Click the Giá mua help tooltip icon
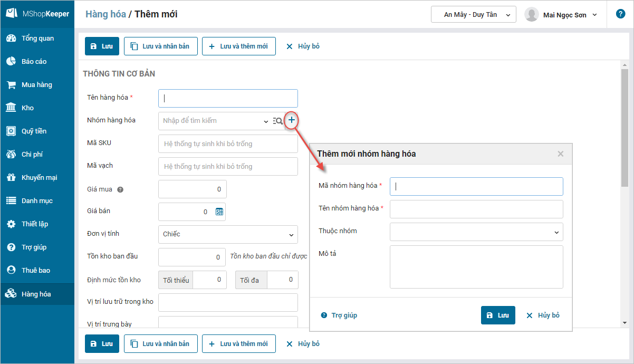Viewport: 634px width, 364px height. [120, 189]
